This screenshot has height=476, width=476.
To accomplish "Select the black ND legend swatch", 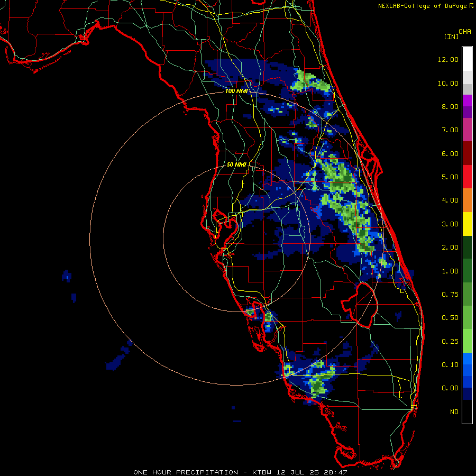I will pyautogui.click(x=467, y=411).
